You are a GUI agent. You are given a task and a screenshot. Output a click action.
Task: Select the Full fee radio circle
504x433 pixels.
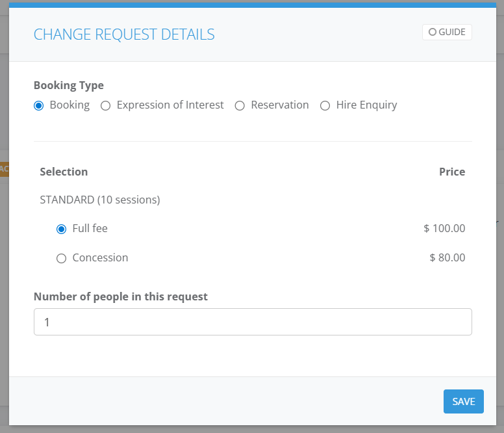click(62, 229)
